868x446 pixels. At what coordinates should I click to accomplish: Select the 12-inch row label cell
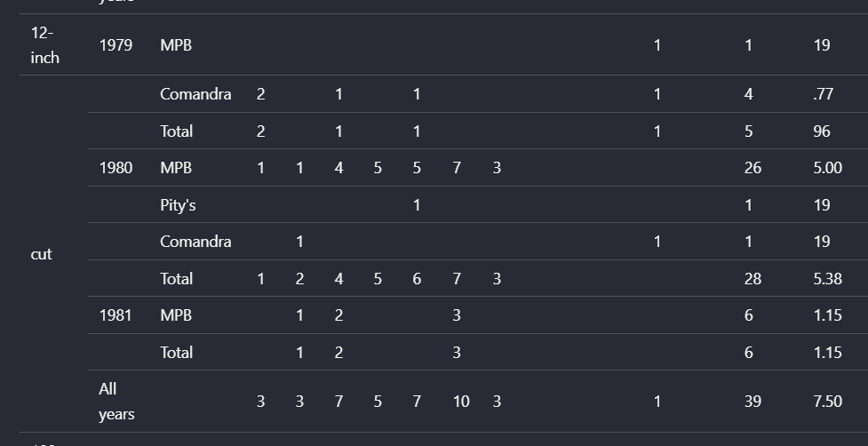tap(44, 44)
